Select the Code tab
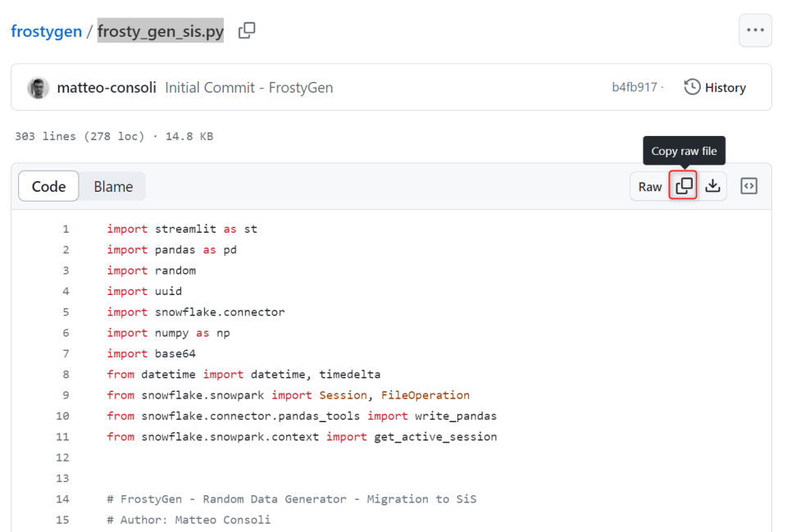Image resolution: width=787 pixels, height=532 pixels. click(x=48, y=186)
